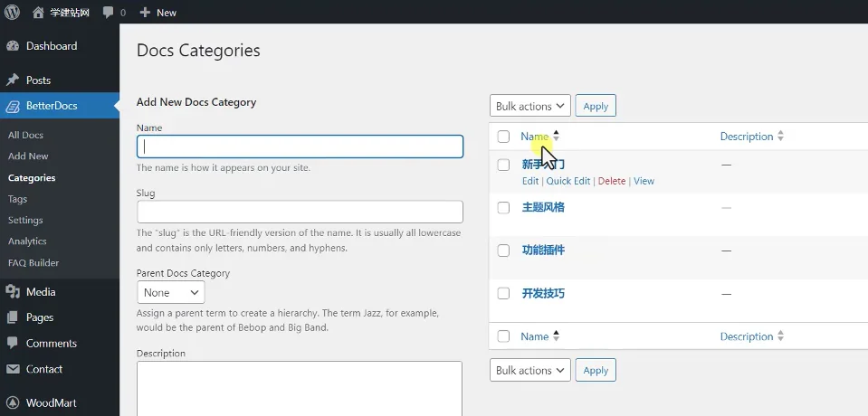Viewport: 868px width, 416px height.
Task: Open the top Bulk actions dropdown
Action: click(529, 106)
